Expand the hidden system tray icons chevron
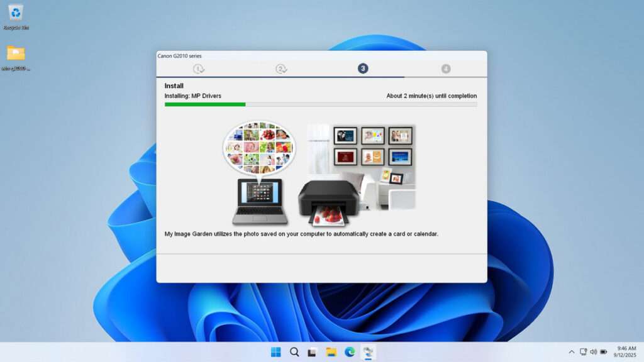The image size is (644, 362). 571,352
